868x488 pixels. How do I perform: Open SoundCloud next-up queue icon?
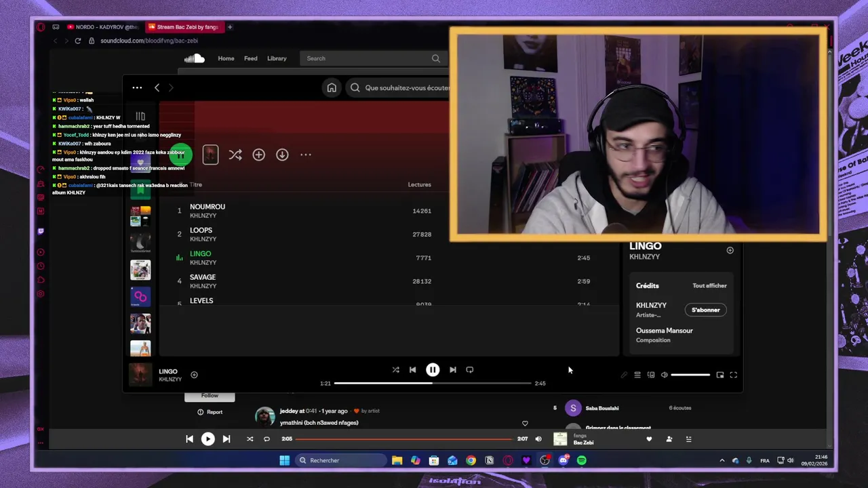pyautogui.click(x=688, y=439)
